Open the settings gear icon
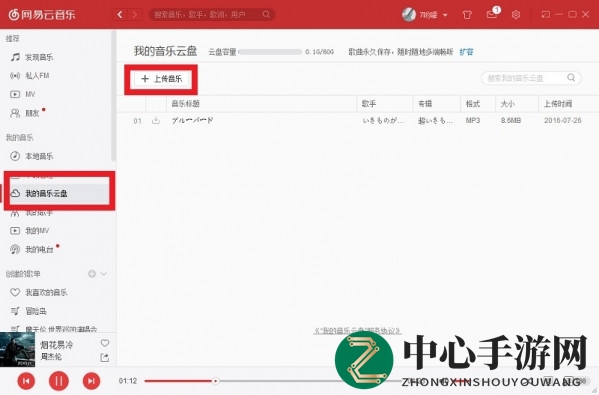The height and width of the screenshot is (395, 599). click(516, 15)
